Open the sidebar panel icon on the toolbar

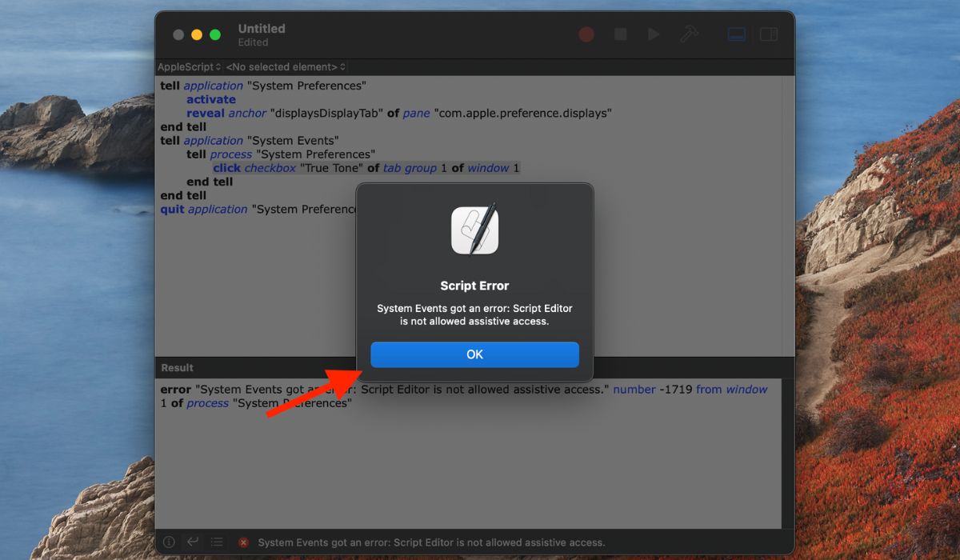pos(769,34)
